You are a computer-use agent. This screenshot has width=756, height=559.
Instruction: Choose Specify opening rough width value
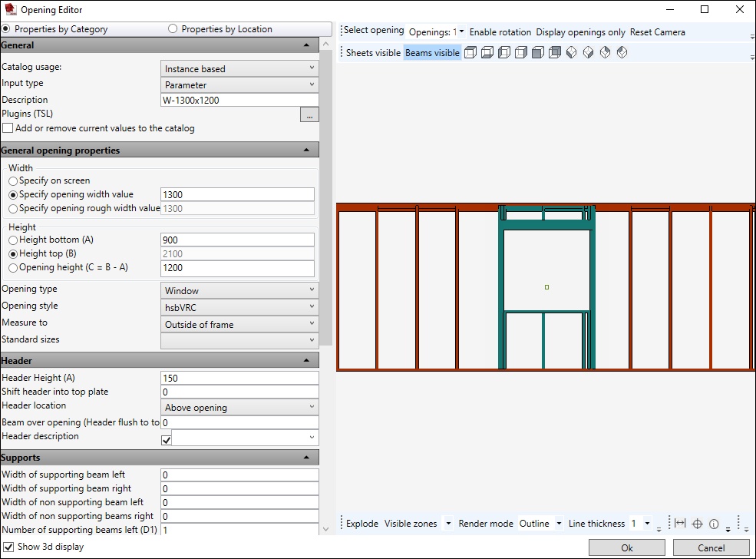pyautogui.click(x=13, y=209)
